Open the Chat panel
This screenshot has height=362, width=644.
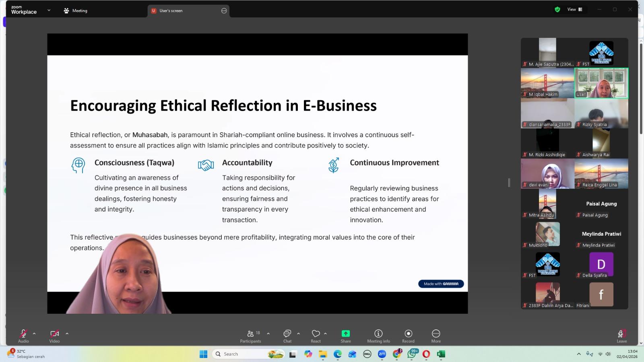point(287,336)
